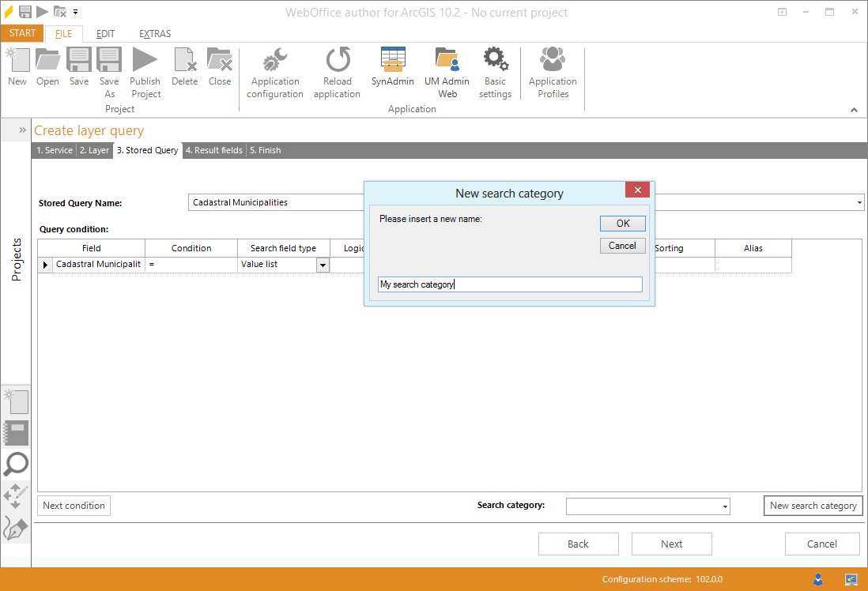Image resolution: width=868 pixels, height=591 pixels.
Task: Click inside the new category name field
Action: coord(509,284)
